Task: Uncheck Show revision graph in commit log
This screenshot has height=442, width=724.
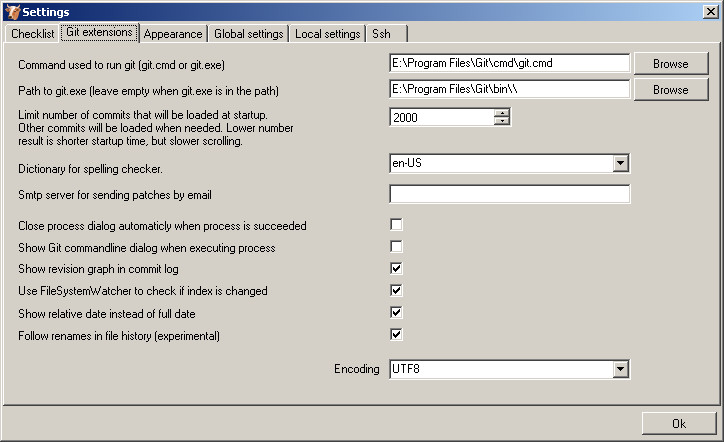Action: [x=396, y=269]
